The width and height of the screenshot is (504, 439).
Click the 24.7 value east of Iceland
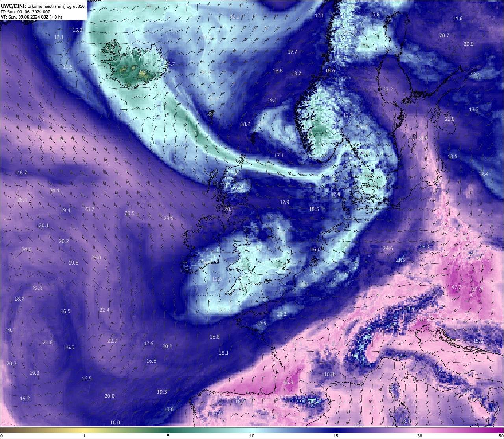[x=170, y=64]
